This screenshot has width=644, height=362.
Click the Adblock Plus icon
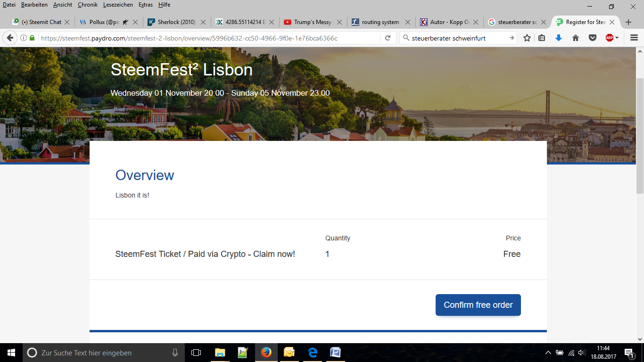[x=610, y=38]
